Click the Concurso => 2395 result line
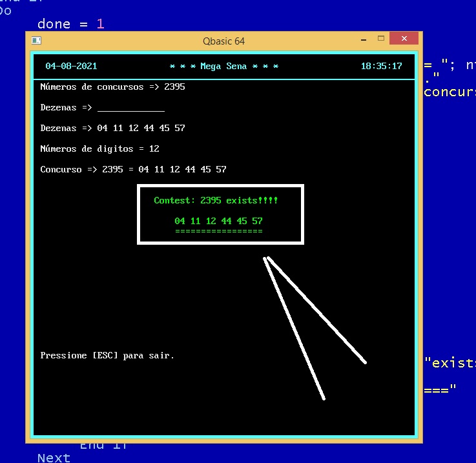The height and width of the screenshot is (463, 476). 133,169
